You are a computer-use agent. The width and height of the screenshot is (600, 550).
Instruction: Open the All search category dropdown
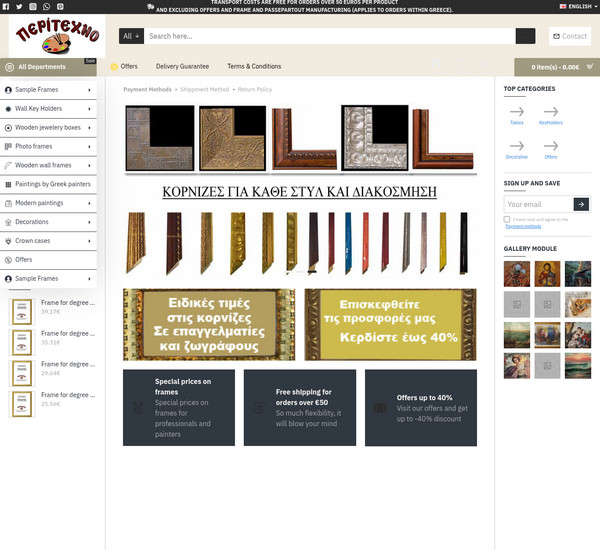[x=131, y=36]
